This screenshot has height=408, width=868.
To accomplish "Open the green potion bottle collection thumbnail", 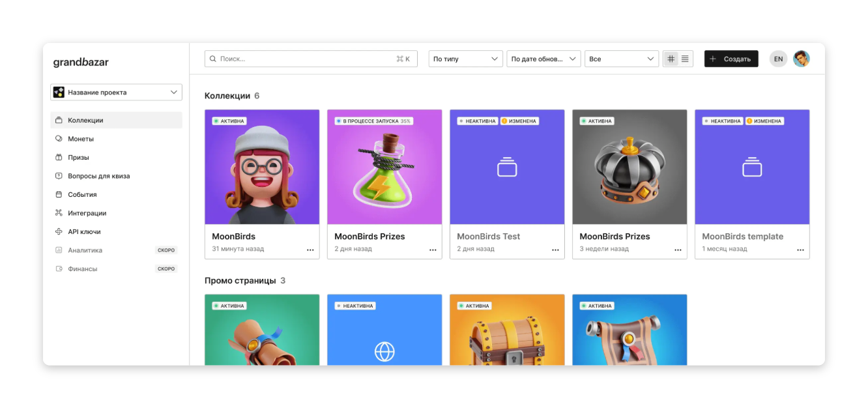I will click(384, 167).
